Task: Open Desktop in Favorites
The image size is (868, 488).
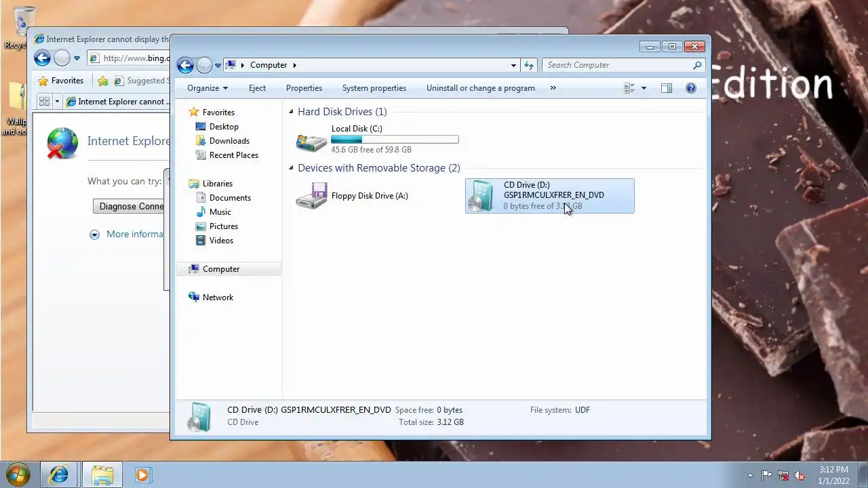Action: coord(224,127)
